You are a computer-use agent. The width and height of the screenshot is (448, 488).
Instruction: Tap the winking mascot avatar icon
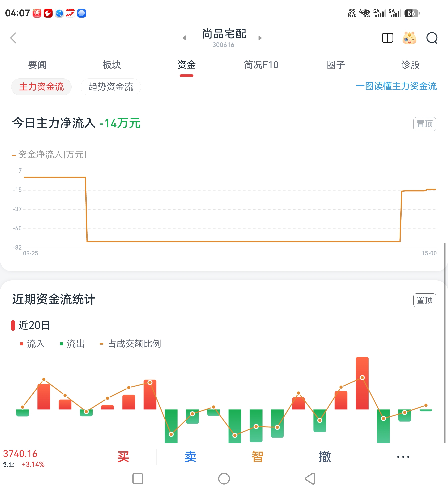(409, 38)
